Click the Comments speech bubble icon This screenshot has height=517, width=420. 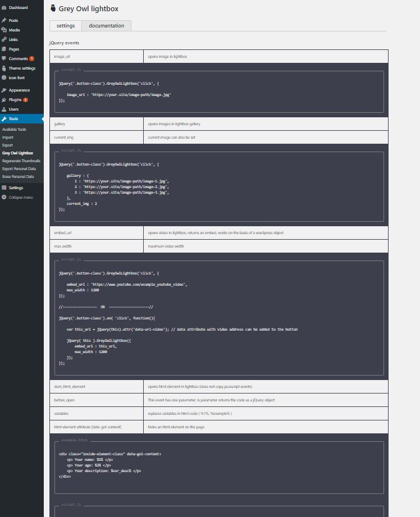pyautogui.click(x=4, y=59)
